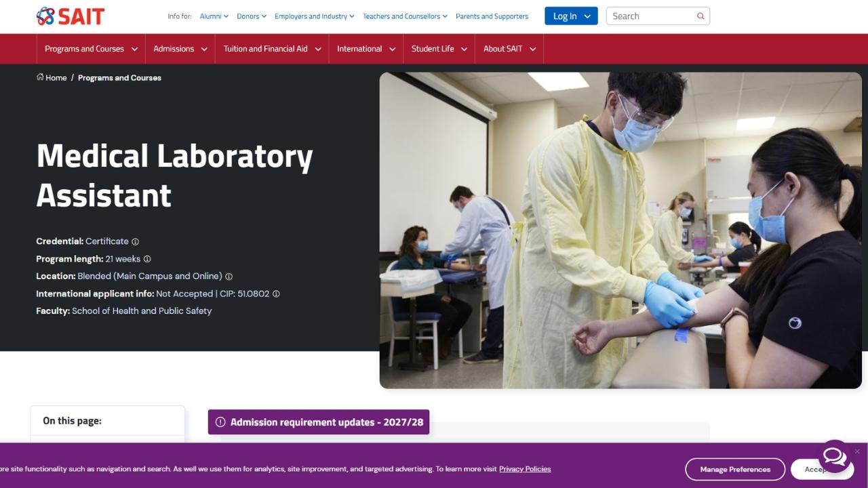Screen dimensions: 868x488
Task: Open About SAIT nav menu
Action: coord(509,49)
